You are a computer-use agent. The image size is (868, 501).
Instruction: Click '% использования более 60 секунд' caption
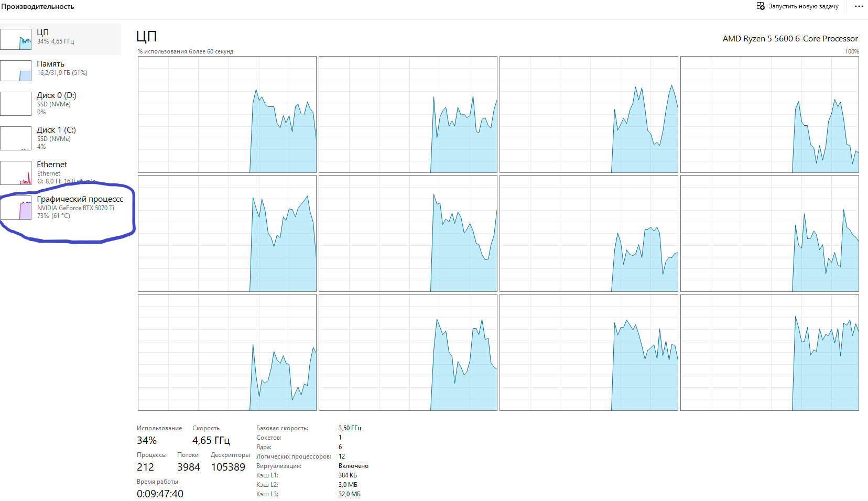coord(186,51)
